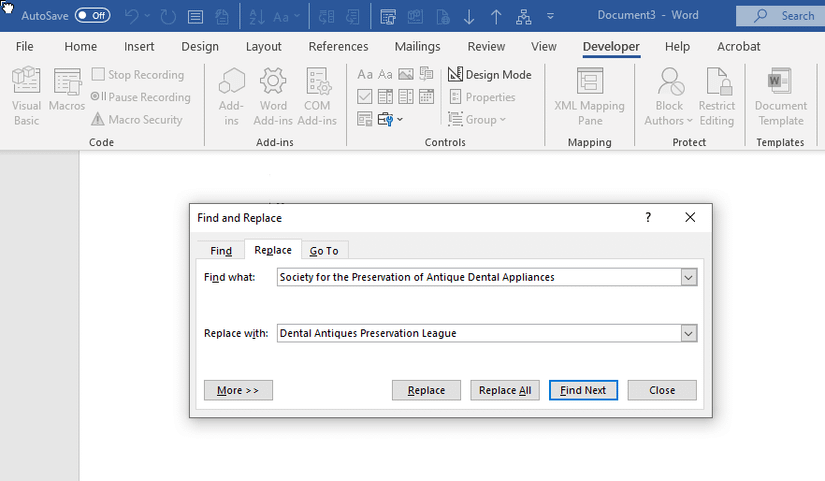Expand the Find what dropdown list

(x=688, y=277)
